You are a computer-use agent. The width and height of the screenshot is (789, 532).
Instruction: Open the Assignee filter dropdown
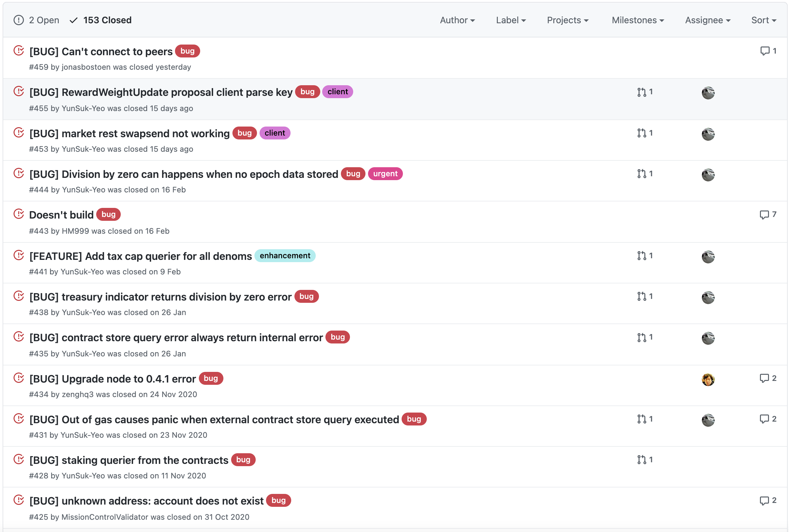point(707,20)
